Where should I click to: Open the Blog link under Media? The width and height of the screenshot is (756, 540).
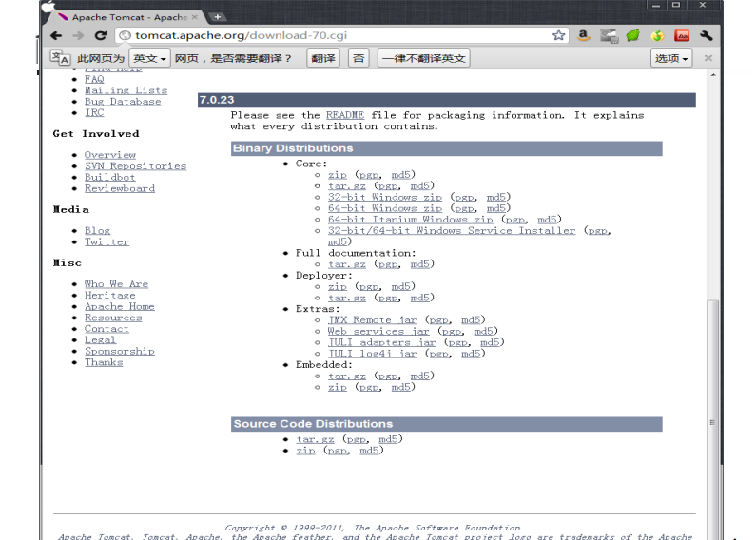pos(97,230)
